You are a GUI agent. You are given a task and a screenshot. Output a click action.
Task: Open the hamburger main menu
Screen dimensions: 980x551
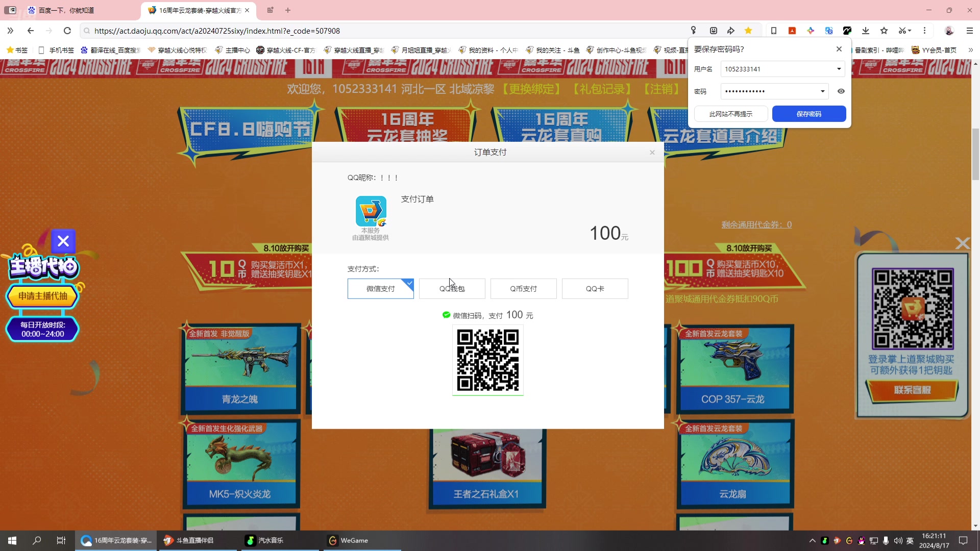tap(970, 31)
